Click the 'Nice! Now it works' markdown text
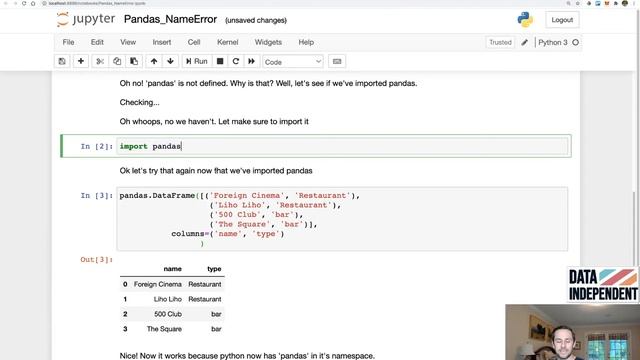This screenshot has width=640, height=360. [x=247, y=356]
